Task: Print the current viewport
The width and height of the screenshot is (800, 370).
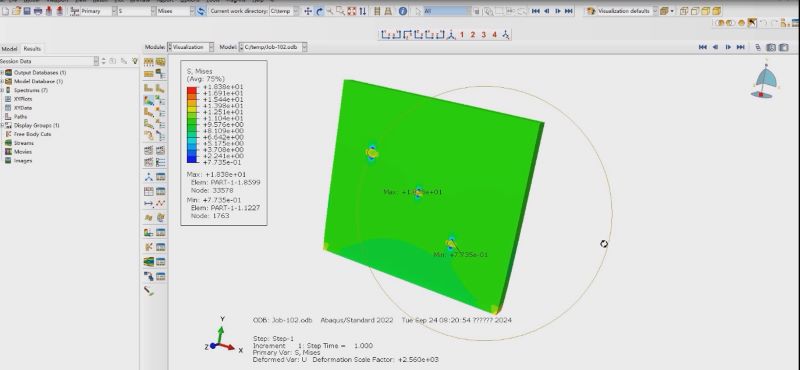Action: 38,11
